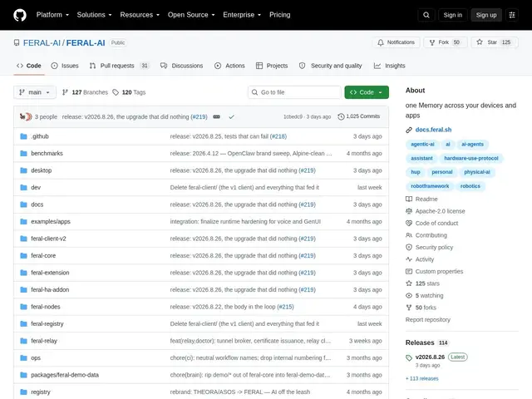Expand the Platform menu
Image resolution: width=532 pixels, height=399 pixels.
[52, 15]
